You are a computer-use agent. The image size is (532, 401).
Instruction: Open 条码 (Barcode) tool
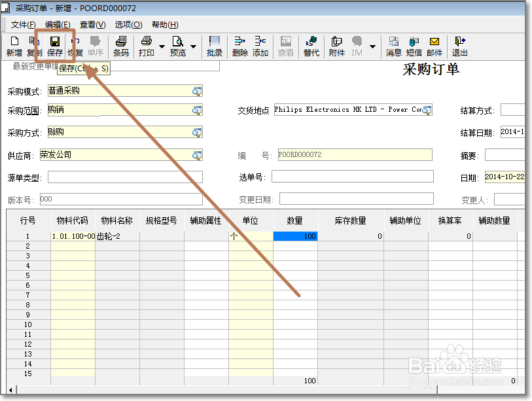pyautogui.click(x=121, y=46)
